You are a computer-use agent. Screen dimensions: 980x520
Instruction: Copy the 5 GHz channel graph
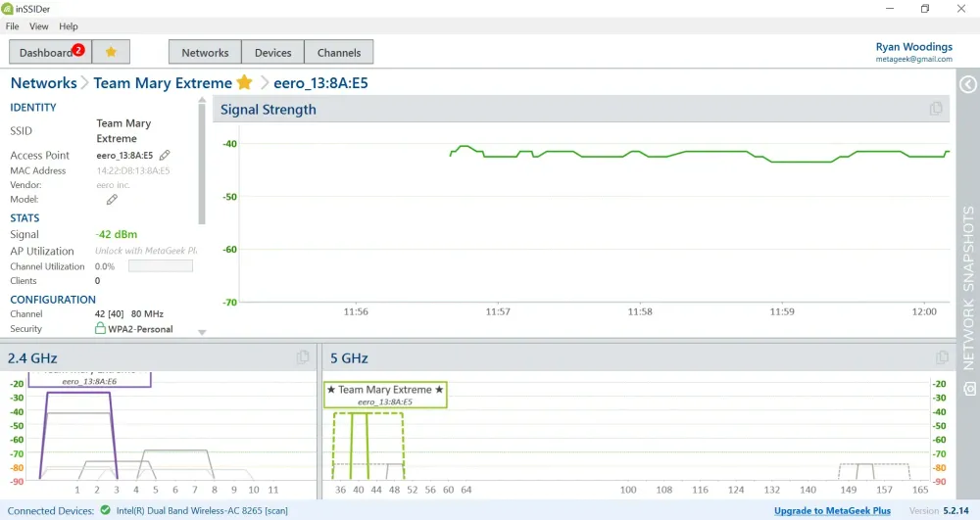942,357
